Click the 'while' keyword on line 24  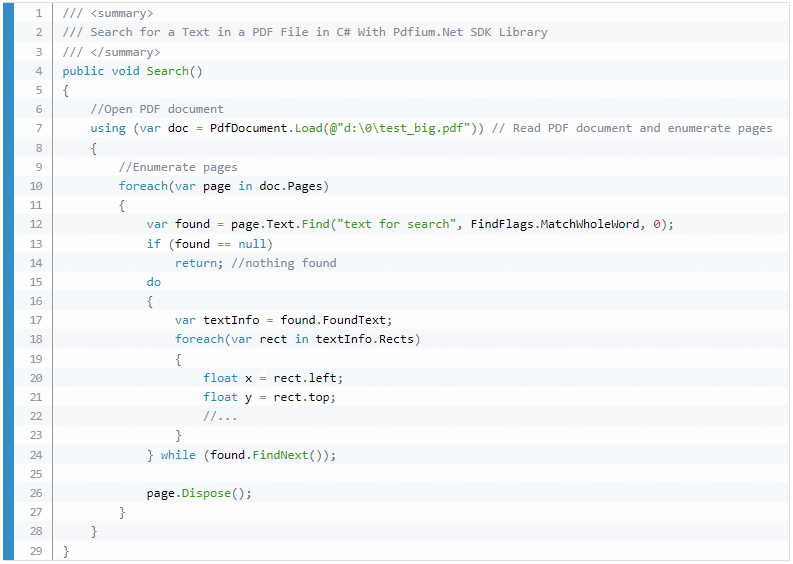coord(178,455)
